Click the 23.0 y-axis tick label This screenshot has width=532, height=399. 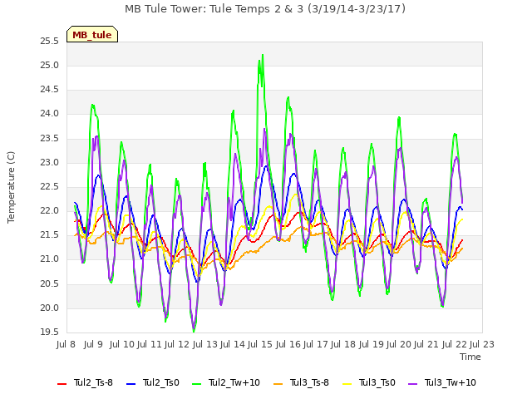point(49,163)
